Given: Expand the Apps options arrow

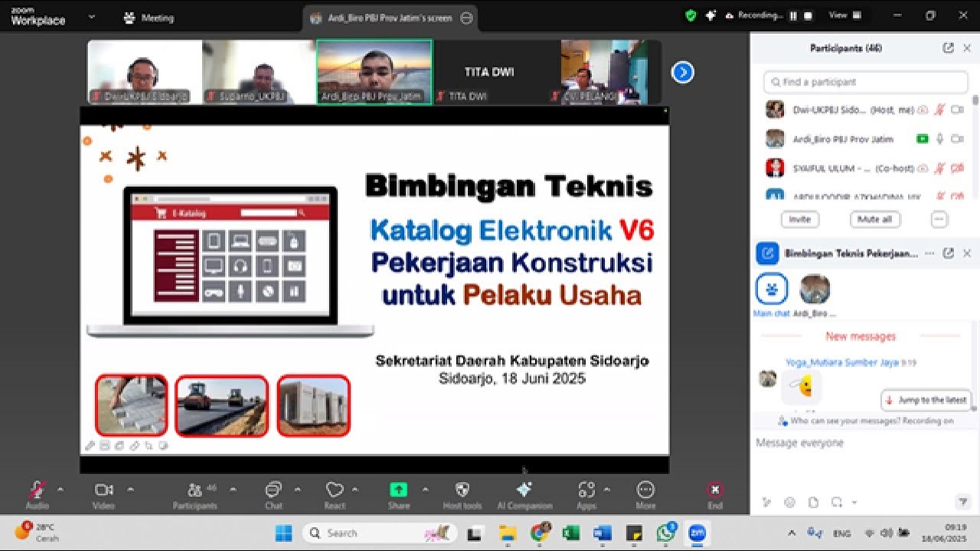Looking at the screenshot, I should coord(607,489).
